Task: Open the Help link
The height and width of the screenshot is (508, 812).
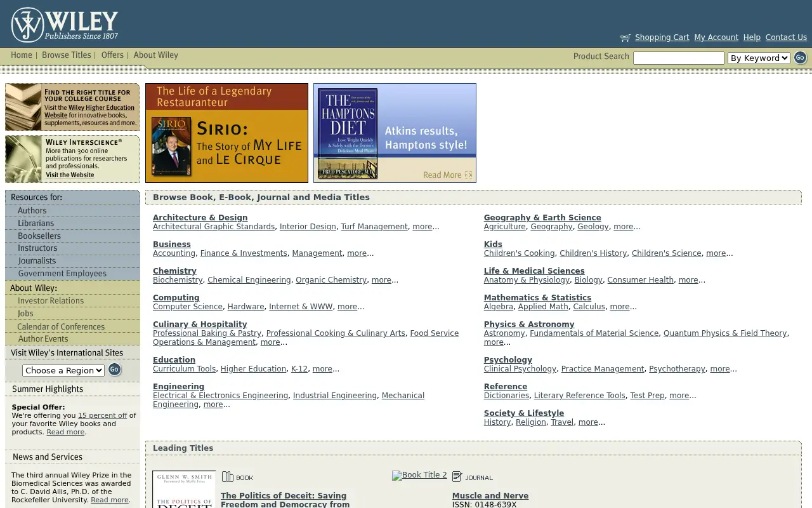Action: click(x=752, y=37)
